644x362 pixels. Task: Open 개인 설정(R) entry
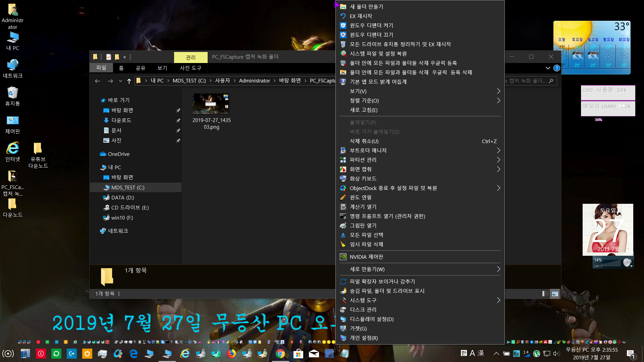420,338
